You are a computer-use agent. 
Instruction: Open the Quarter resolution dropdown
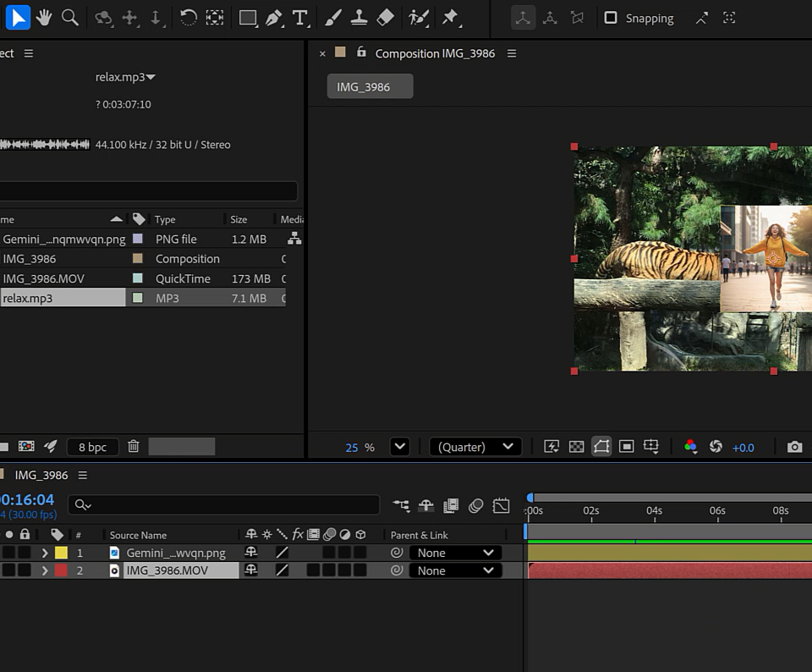click(475, 447)
